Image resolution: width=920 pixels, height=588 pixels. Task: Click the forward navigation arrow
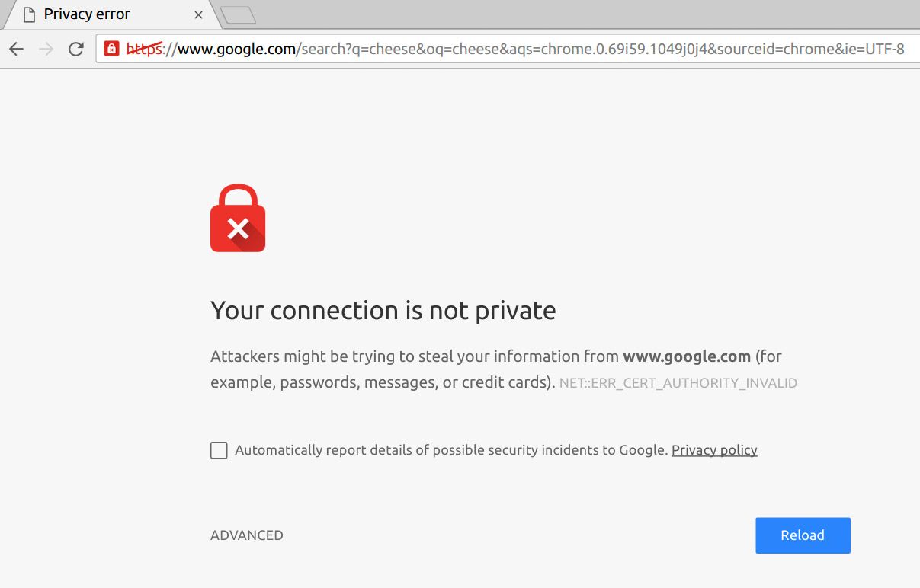click(46, 50)
